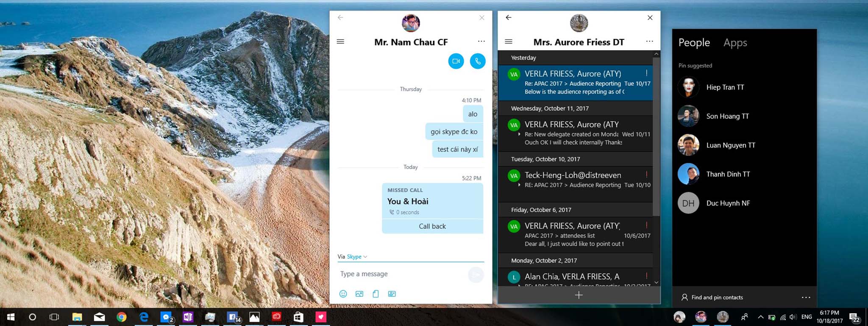The height and width of the screenshot is (326, 868).
Task: Open more options in Nam Chau window
Action: [481, 41]
